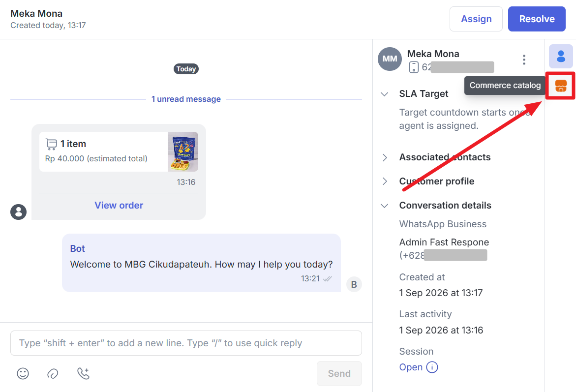576x392 pixels.
Task: Start a call with the phone icon
Action: coord(84,373)
